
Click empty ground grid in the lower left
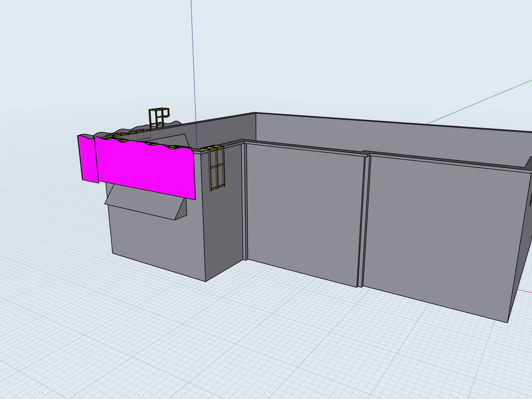tap(60, 337)
